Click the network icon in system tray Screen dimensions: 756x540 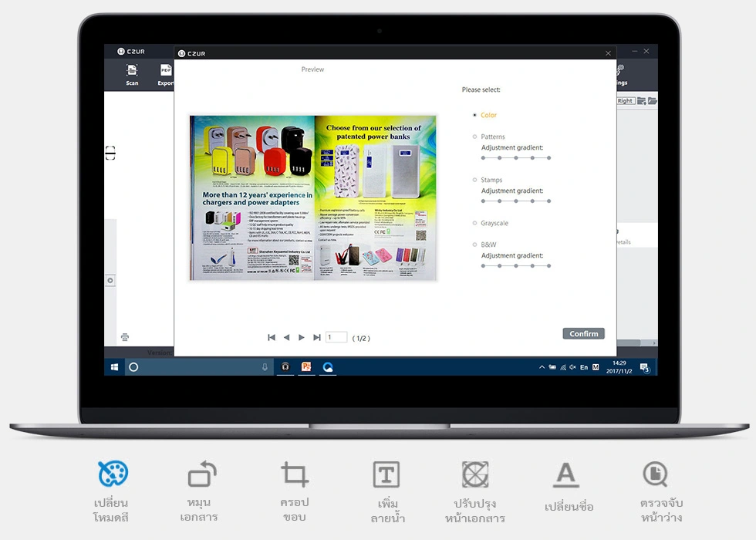coord(562,367)
